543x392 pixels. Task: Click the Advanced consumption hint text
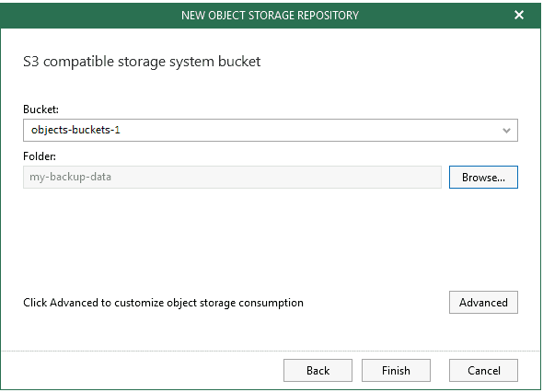163,303
